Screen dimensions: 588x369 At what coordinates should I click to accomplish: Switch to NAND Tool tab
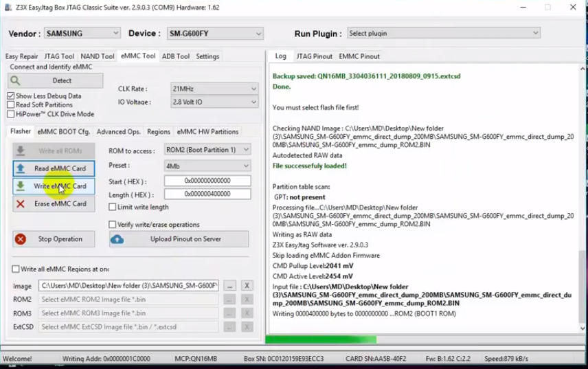point(98,56)
